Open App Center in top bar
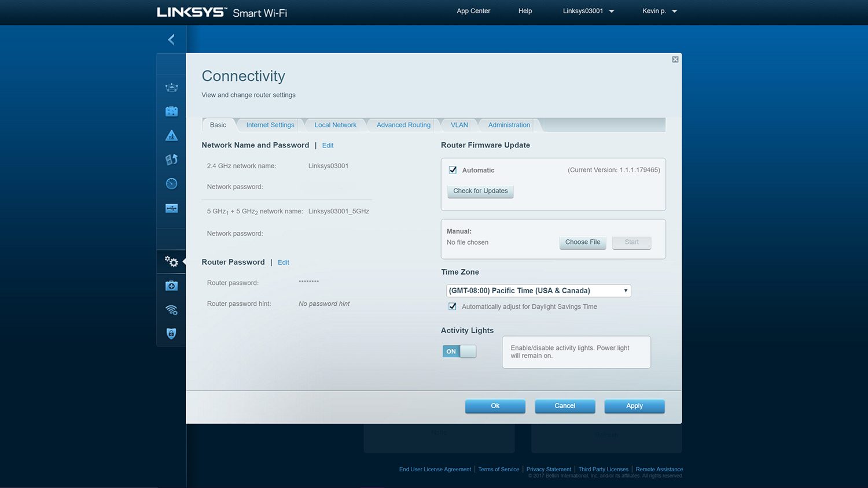 pos(473,11)
